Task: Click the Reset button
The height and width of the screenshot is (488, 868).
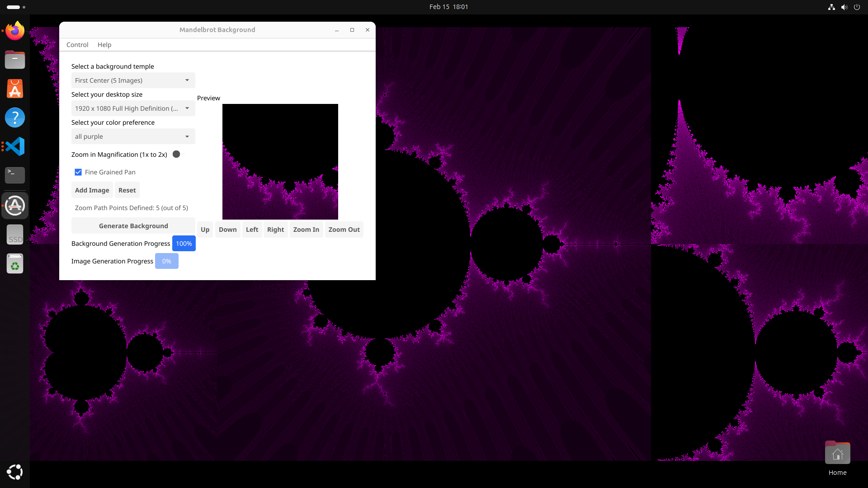Action: pos(127,190)
